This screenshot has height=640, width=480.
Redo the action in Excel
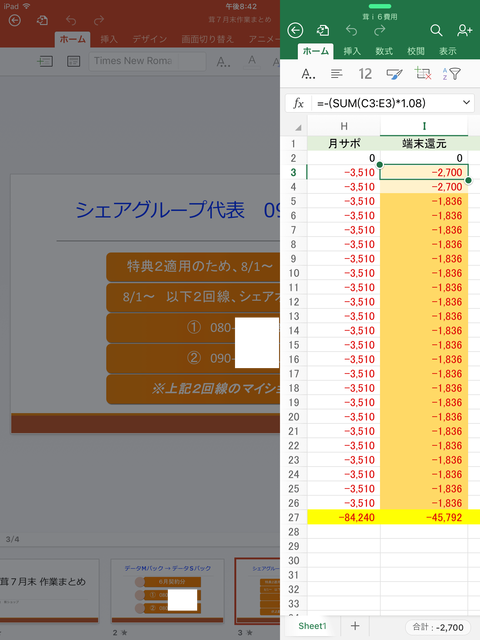click(x=380, y=30)
